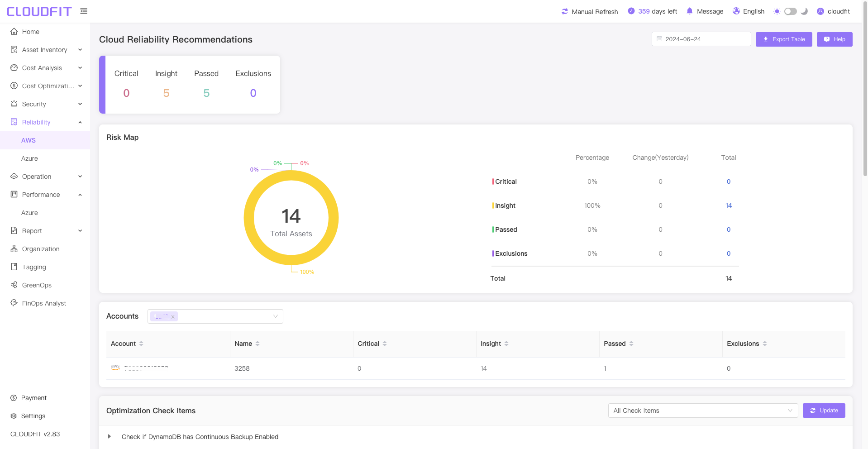Click the Reliability sidebar icon
868x449 pixels.
[x=14, y=122]
